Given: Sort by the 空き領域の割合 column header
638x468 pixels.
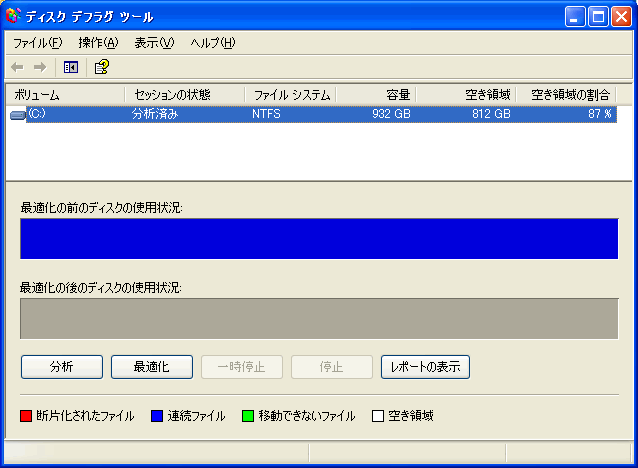Looking at the screenshot, I should pos(566,95).
